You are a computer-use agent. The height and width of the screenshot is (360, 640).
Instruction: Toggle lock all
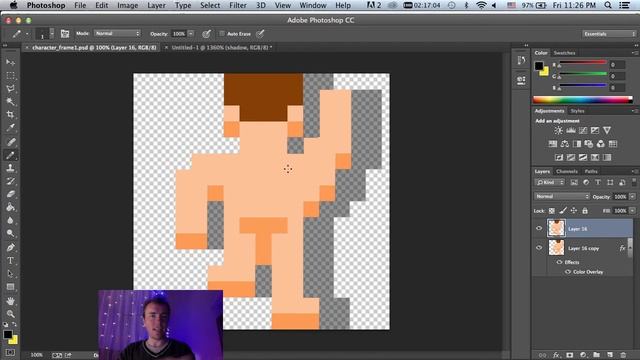coord(585,211)
